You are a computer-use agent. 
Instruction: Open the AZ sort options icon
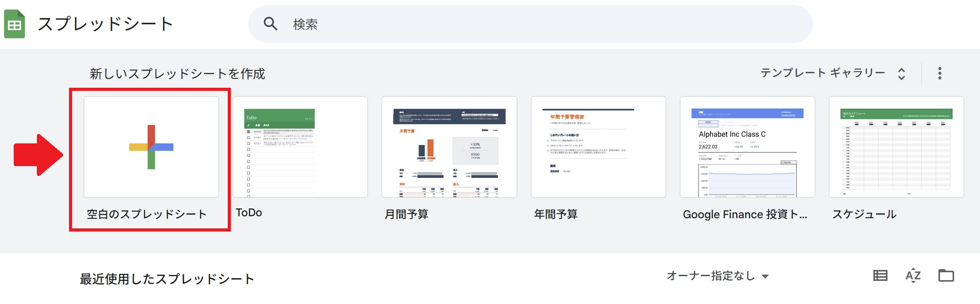tap(913, 276)
